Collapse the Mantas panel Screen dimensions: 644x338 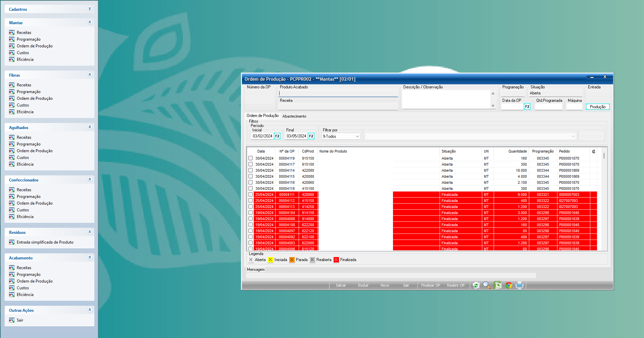click(90, 22)
